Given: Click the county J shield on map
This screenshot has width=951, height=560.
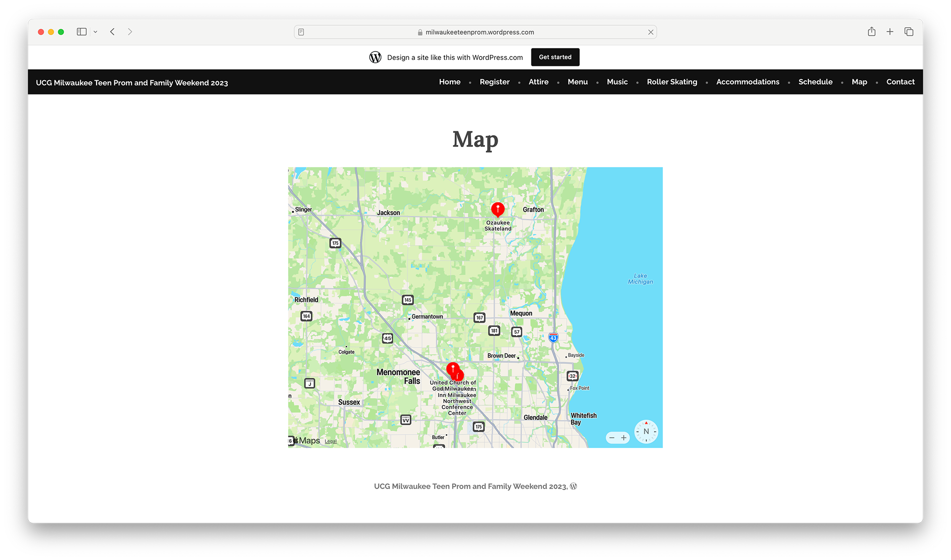Looking at the screenshot, I should coord(310,383).
